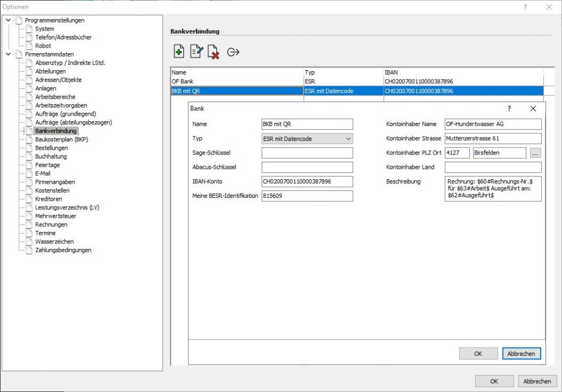Collapse the Programmeinstellungen tree node
This screenshot has width=562, height=392.
(x=8, y=20)
